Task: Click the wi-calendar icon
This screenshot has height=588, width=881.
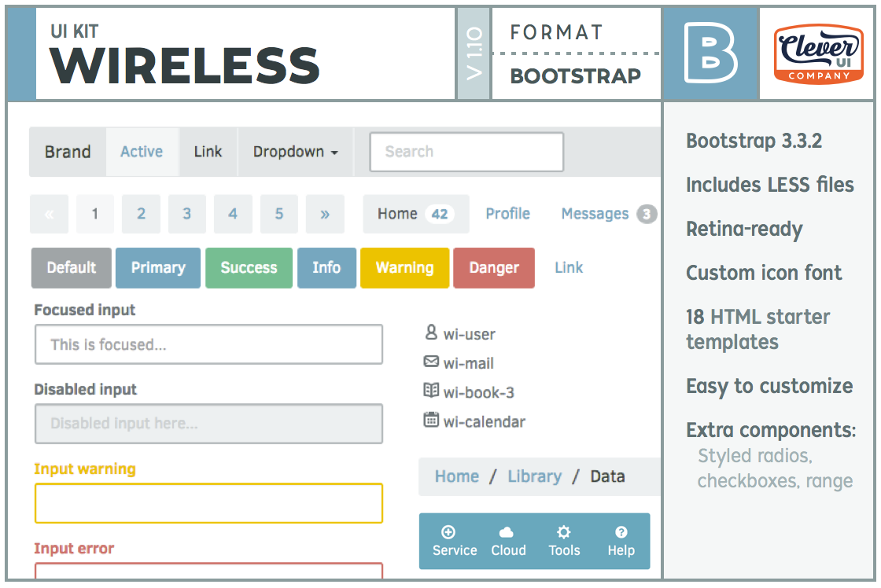Action: (431, 420)
